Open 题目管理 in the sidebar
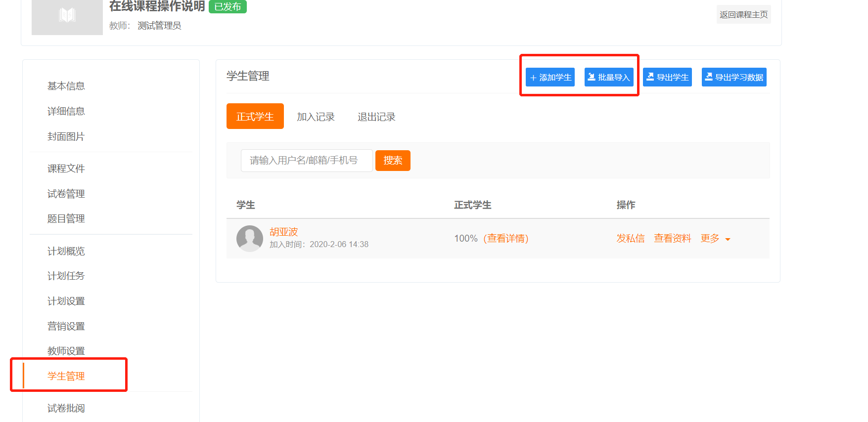Image resolution: width=868 pixels, height=422 pixels. pyautogui.click(x=66, y=218)
